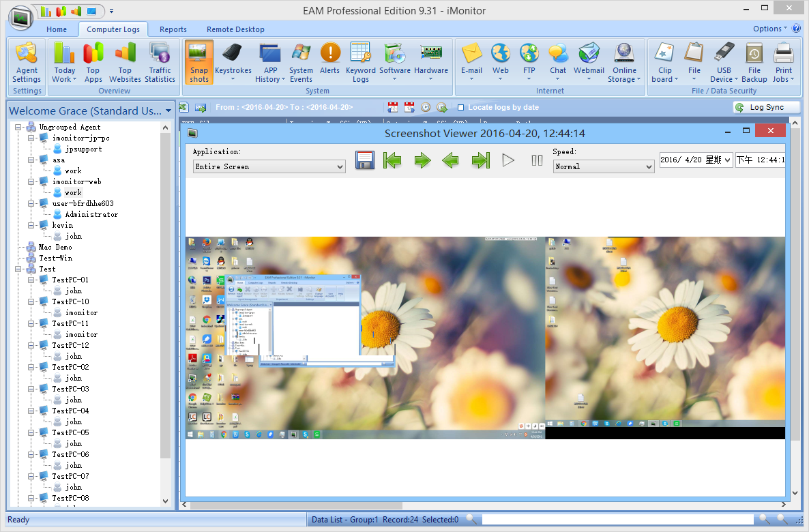Click the Log Sync button
809x532 pixels.
click(765, 107)
